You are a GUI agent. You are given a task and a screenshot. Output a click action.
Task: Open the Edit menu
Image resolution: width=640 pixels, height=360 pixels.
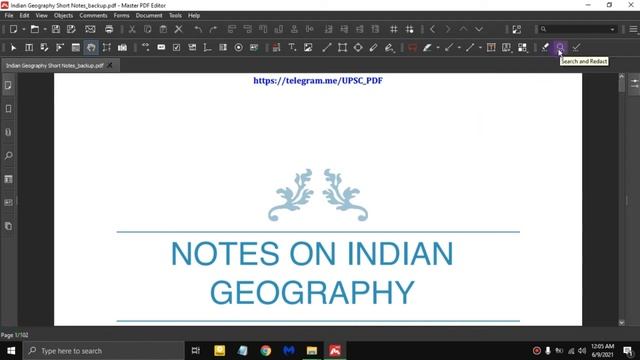24,16
